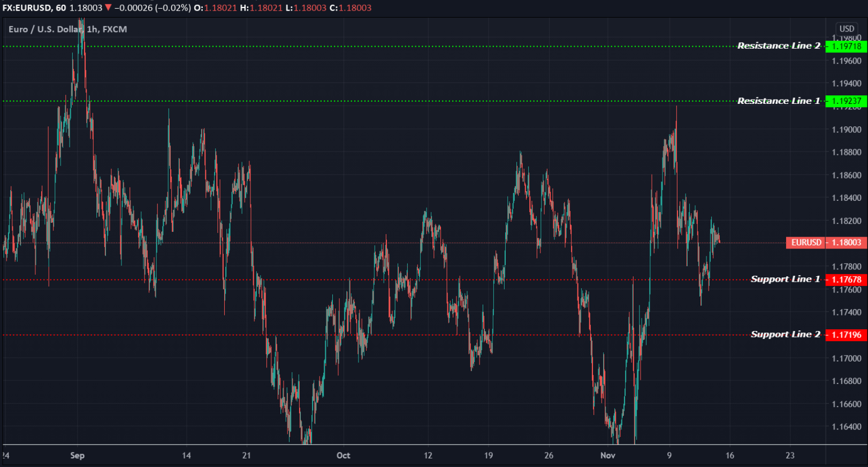Click the 16 date on time axis

tap(730, 456)
